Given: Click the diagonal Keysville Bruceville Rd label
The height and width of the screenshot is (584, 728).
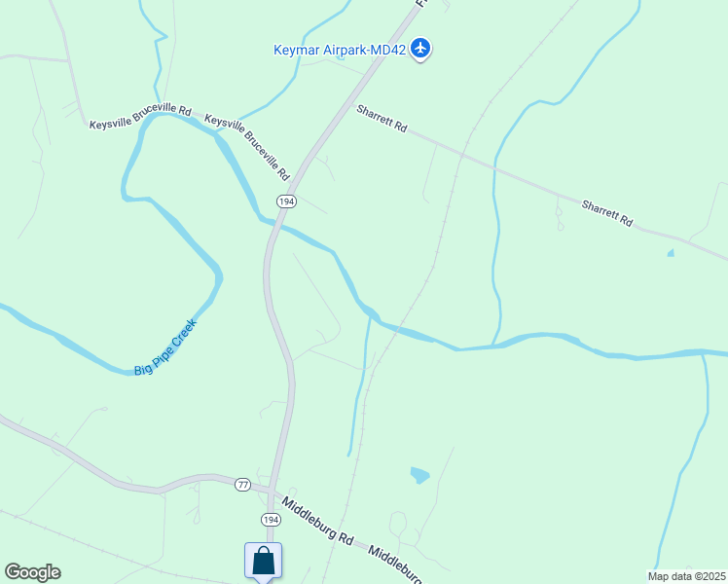Looking at the screenshot, I should (x=247, y=147).
